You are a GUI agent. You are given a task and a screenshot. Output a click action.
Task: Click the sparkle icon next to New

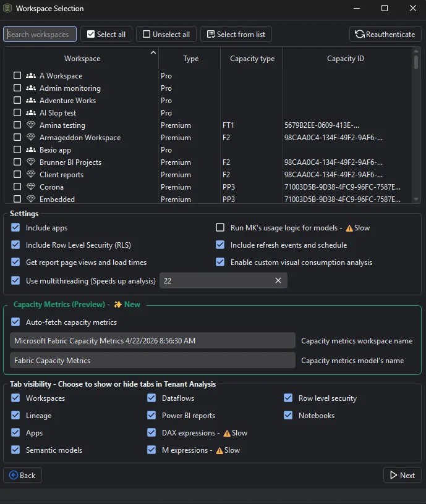(x=117, y=304)
